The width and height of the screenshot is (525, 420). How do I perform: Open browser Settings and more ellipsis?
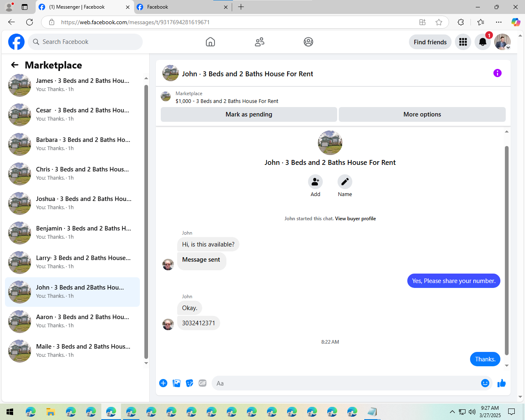[x=499, y=22]
